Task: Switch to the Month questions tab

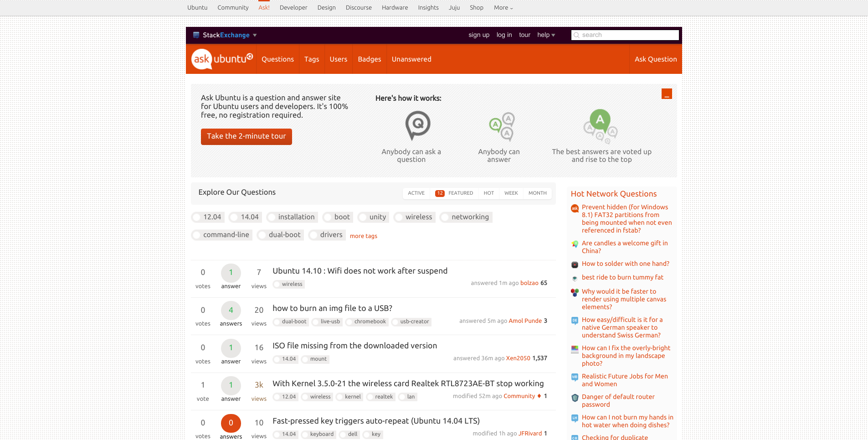Action: [538, 193]
